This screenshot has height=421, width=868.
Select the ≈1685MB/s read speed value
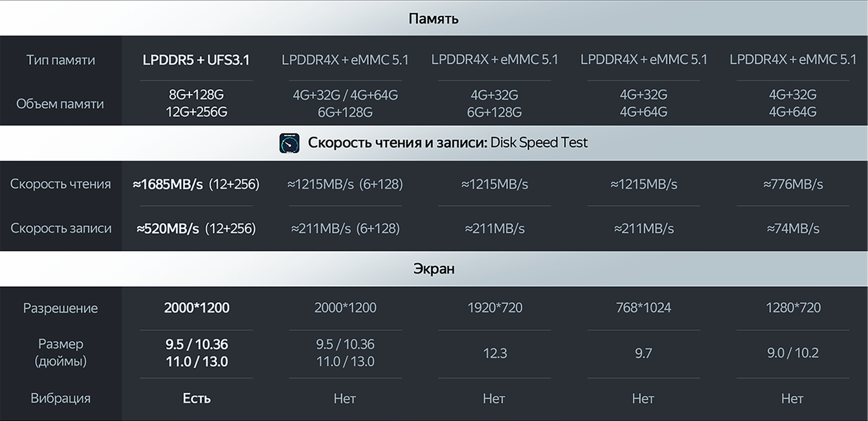[168, 184]
